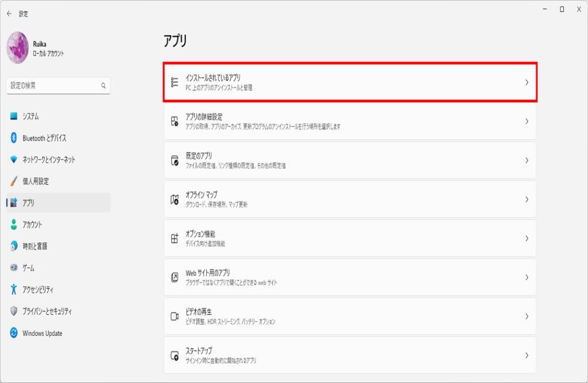This screenshot has height=383, width=588.
Task: Click the search magnifier icon
Action: click(103, 86)
